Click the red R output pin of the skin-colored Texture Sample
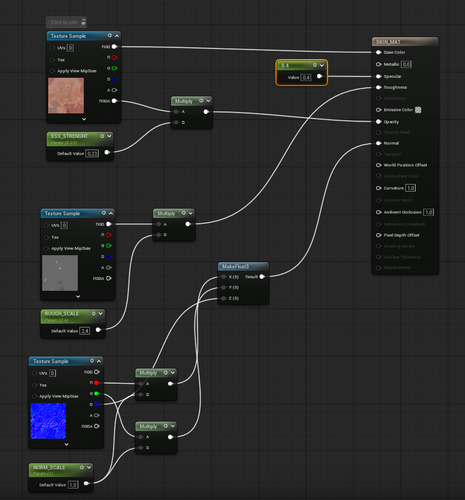 (x=114, y=57)
